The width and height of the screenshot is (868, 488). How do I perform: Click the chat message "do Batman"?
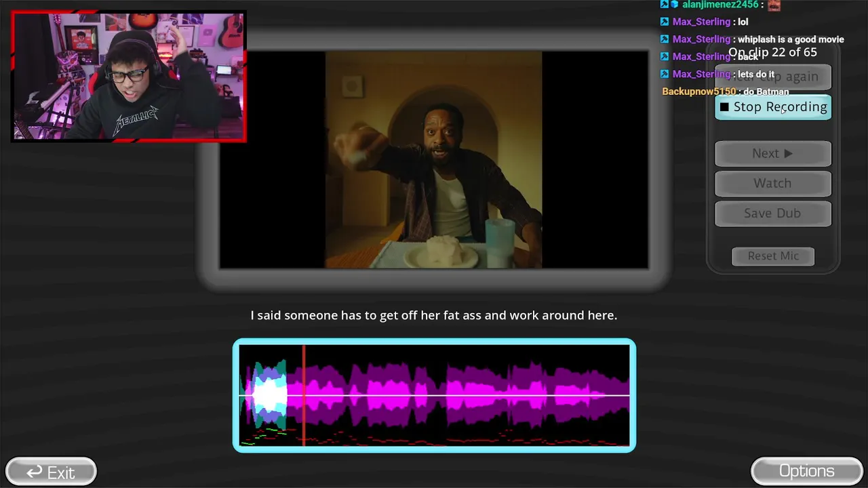tap(766, 91)
